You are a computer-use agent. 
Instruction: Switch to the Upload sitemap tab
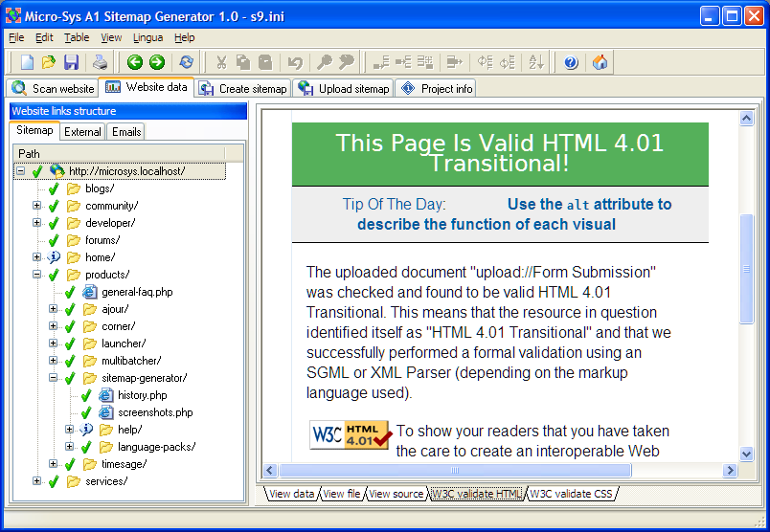coord(343,88)
